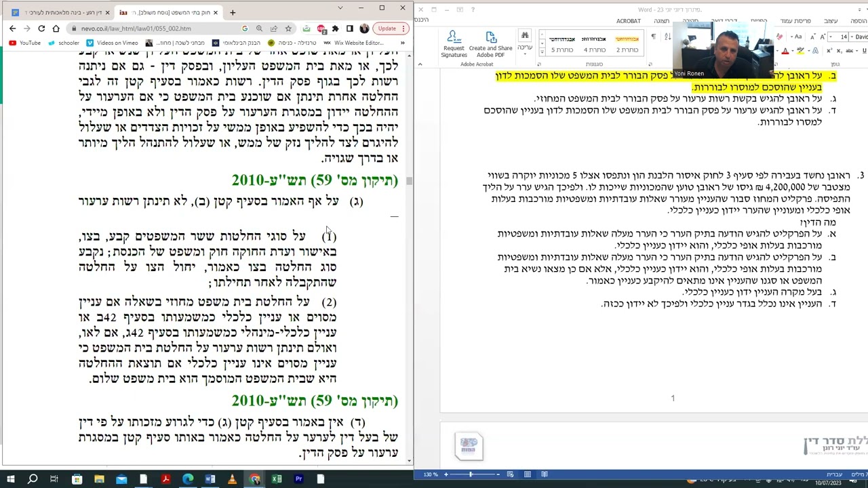Open תצוגה ribbon tab in Word

click(661, 21)
